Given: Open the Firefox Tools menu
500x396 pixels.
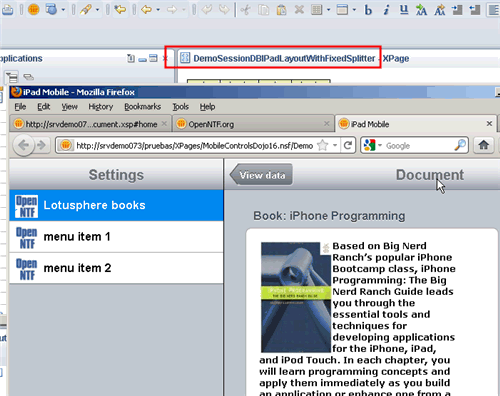Looking at the screenshot, I should click(x=180, y=107).
